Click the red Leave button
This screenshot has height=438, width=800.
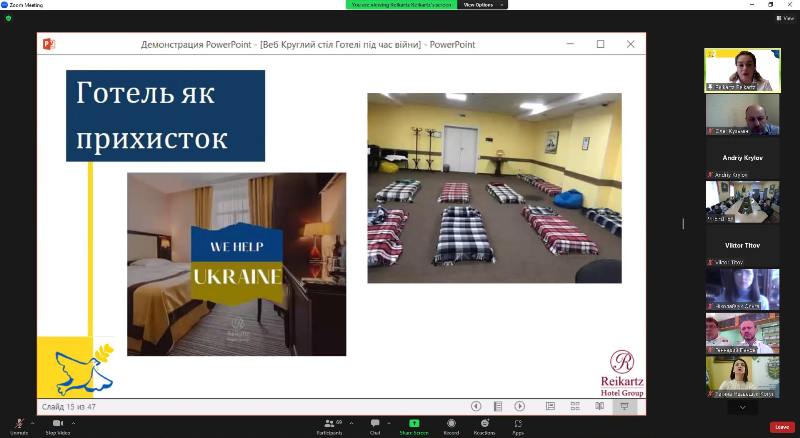(x=782, y=427)
